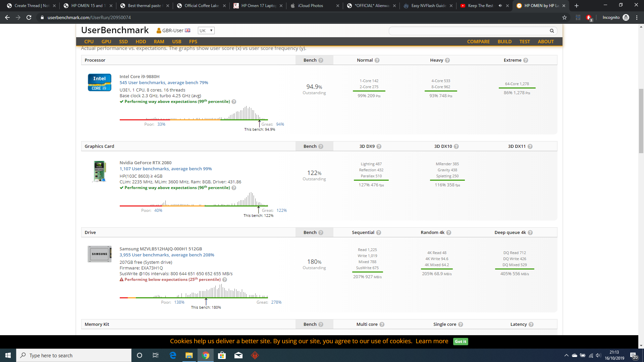The height and width of the screenshot is (362, 644).
Task: Open Microsoft Edge from the taskbar
Action: [x=173, y=355]
